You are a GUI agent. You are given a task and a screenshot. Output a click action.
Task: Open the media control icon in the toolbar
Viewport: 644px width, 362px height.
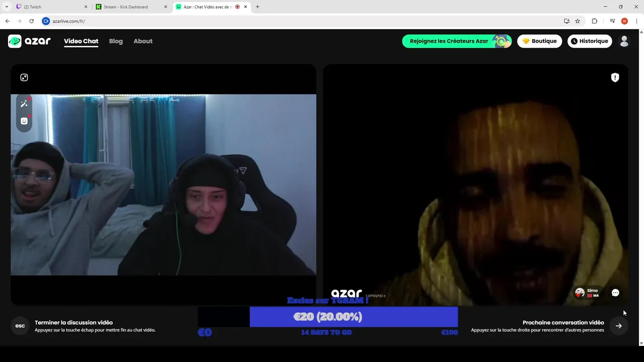(612, 21)
